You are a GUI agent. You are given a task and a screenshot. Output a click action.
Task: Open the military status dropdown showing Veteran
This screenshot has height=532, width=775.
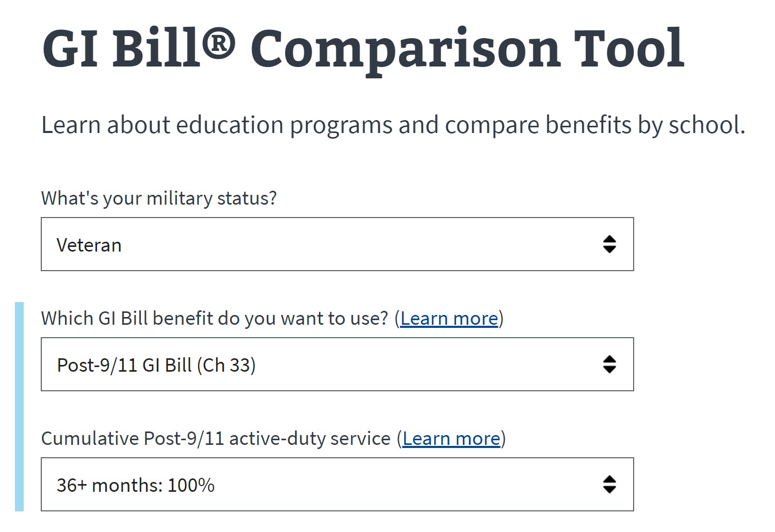(x=337, y=244)
